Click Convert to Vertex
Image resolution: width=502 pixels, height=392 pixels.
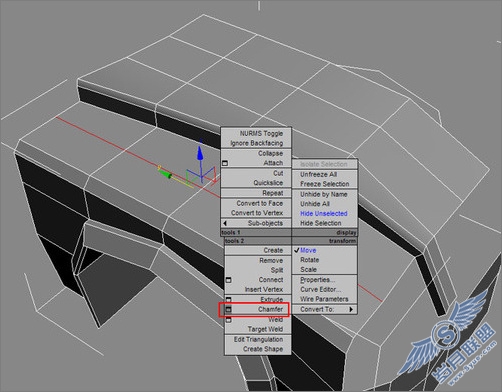pyautogui.click(x=256, y=213)
